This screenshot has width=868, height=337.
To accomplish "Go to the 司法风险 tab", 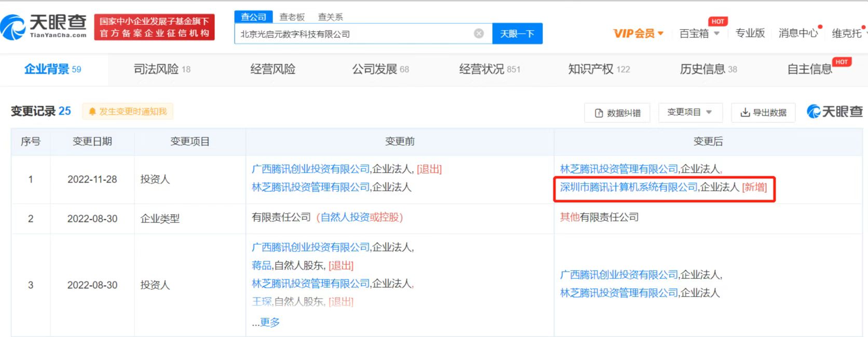I will coord(162,69).
